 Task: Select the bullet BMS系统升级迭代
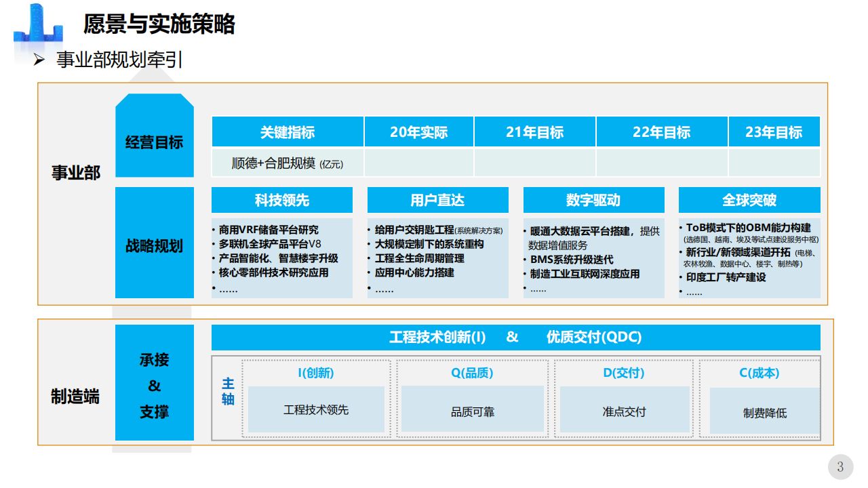pos(572,260)
